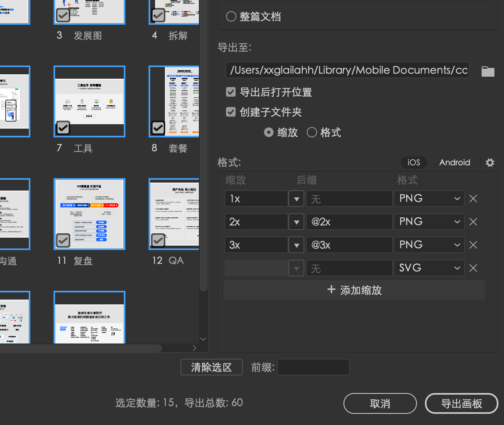Screen dimensions: 504x425
Task: Uncheck artboard 3 发展图
Action: [63, 15]
